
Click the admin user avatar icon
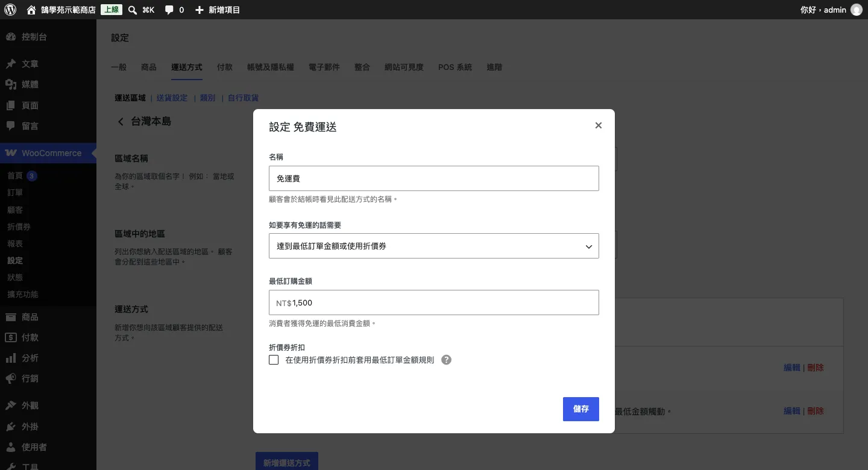pyautogui.click(x=856, y=10)
